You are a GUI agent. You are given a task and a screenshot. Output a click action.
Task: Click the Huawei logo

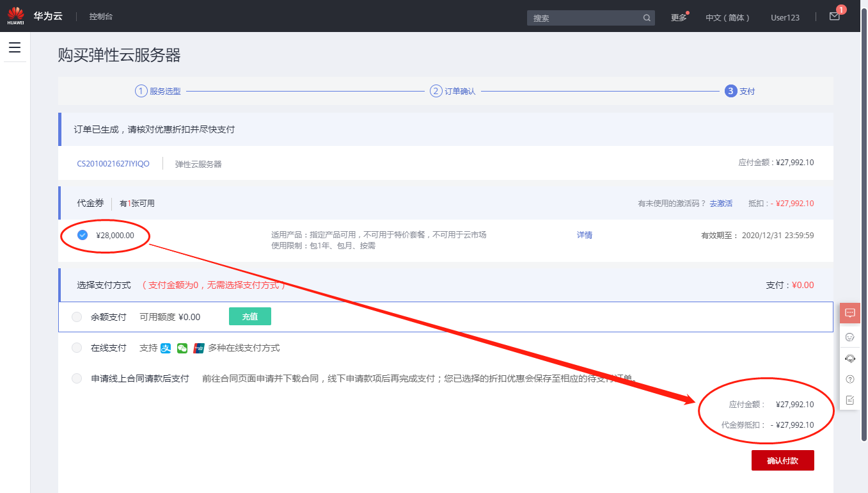point(16,16)
